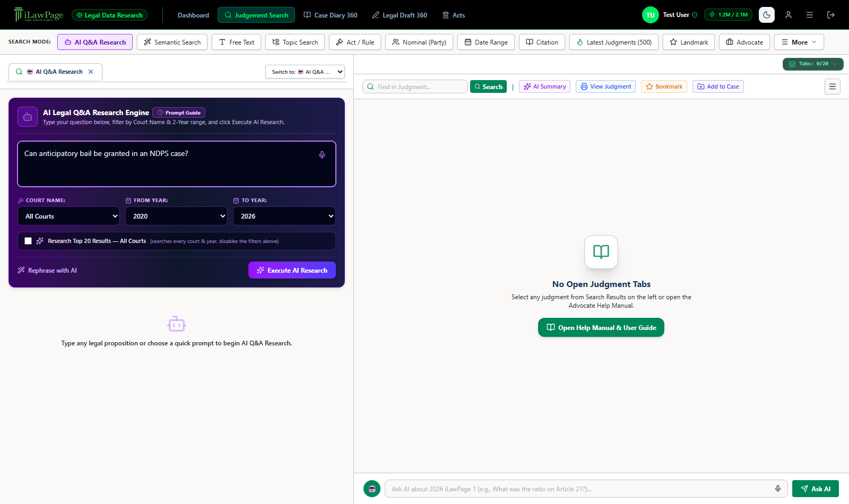
Task: Select Citation search mode
Action: tap(542, 42)
